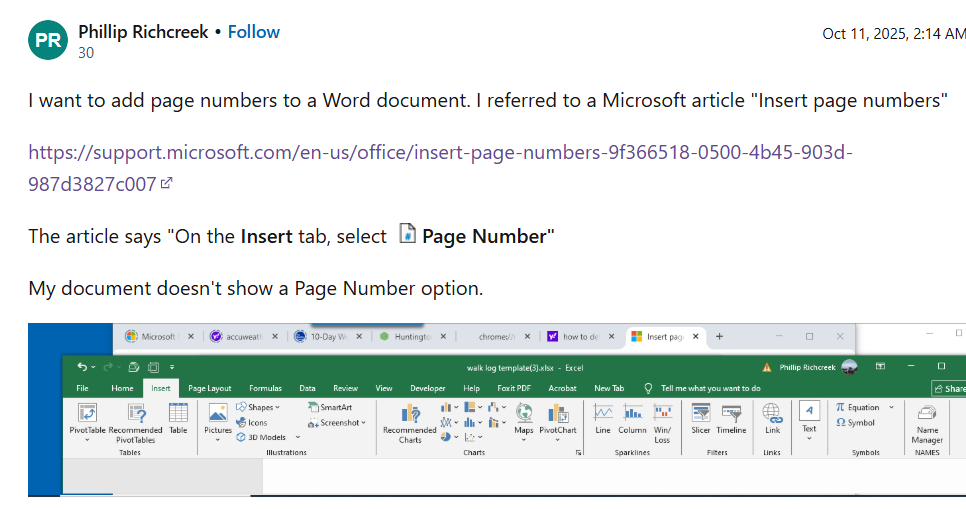
Task: Insert a SmartArt graphic
Action: pos(330,407)
